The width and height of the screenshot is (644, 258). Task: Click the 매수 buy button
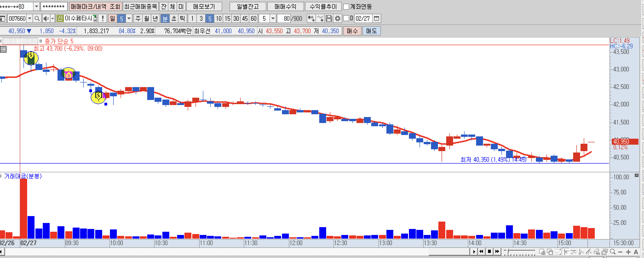(x=352, y=31)
